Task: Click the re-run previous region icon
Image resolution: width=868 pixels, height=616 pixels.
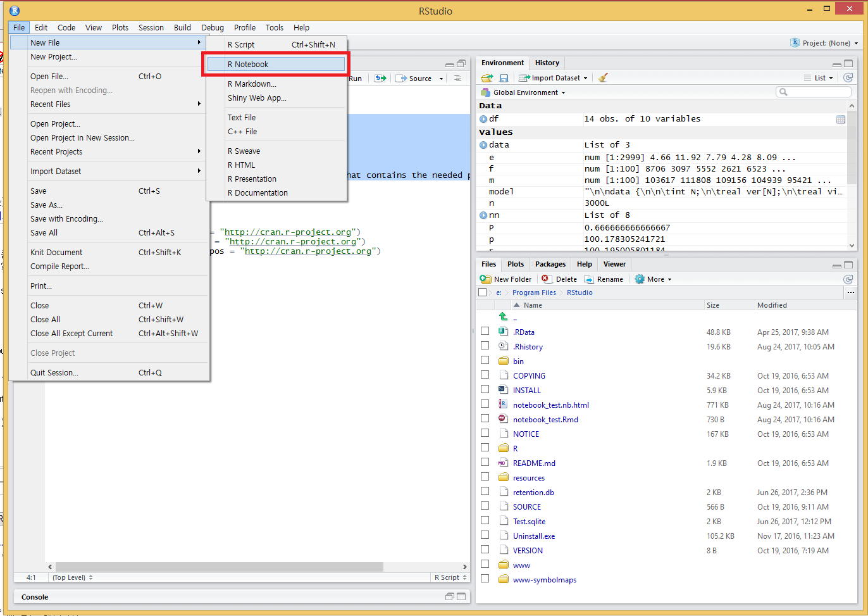Action: pyautogui.click(x=380, y=79)
